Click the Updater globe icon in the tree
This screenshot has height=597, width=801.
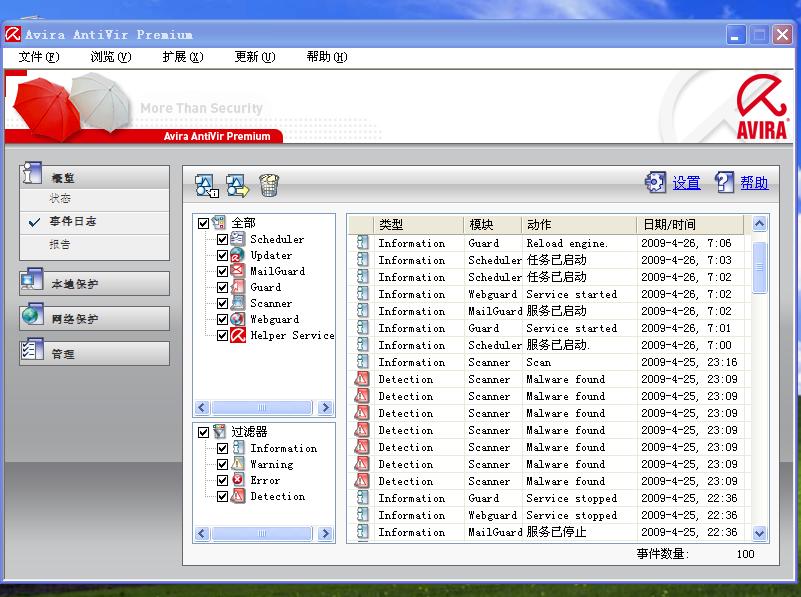[238, 255]
